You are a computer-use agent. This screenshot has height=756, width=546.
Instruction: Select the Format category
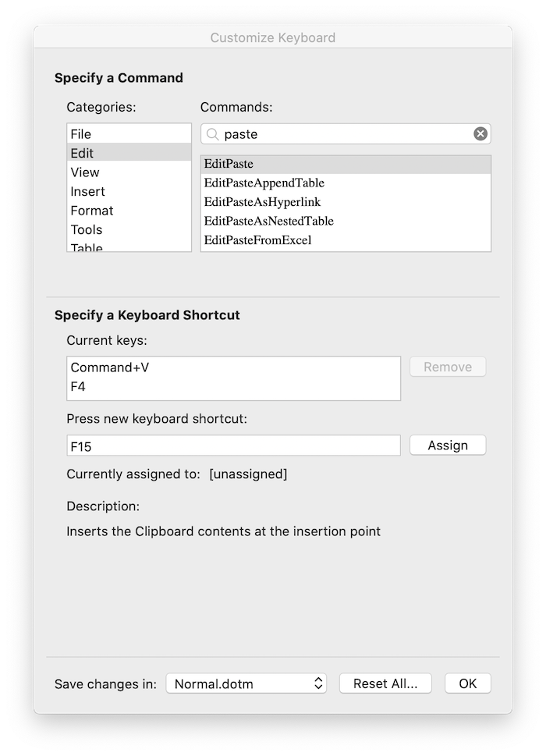coord(129,210)
